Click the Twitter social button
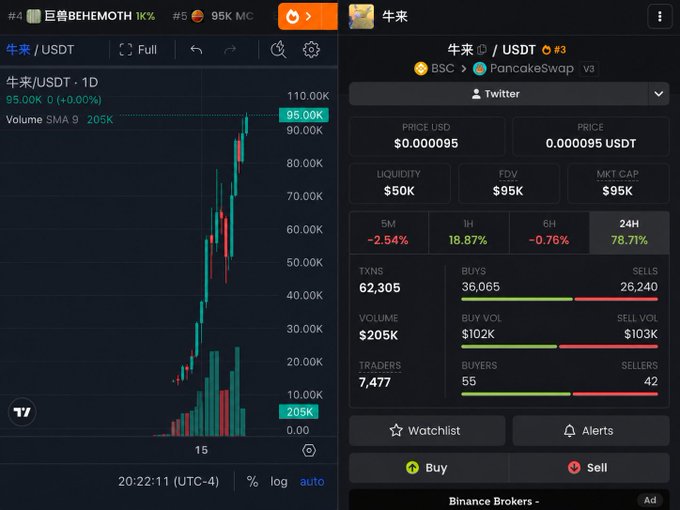 (498, 94)
